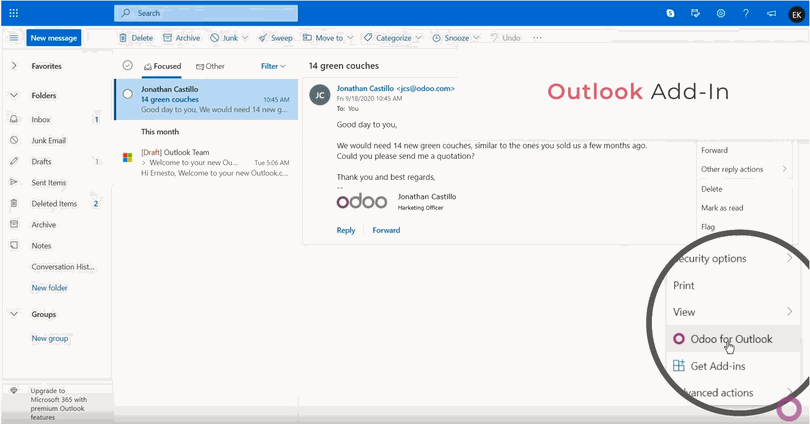Open the 14 green couches email
The image size is (810, 424).
206,99
